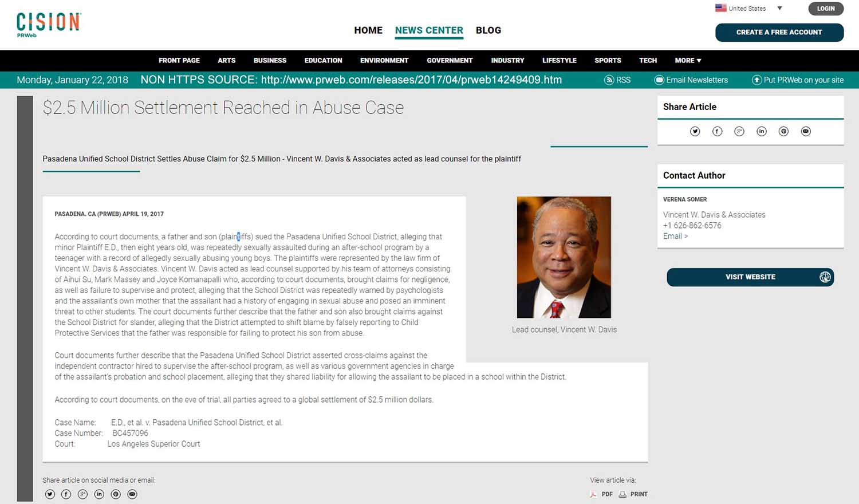Click the Facebook icon below the article
Viewport: 859px width, 504px height.
point(66,494)
